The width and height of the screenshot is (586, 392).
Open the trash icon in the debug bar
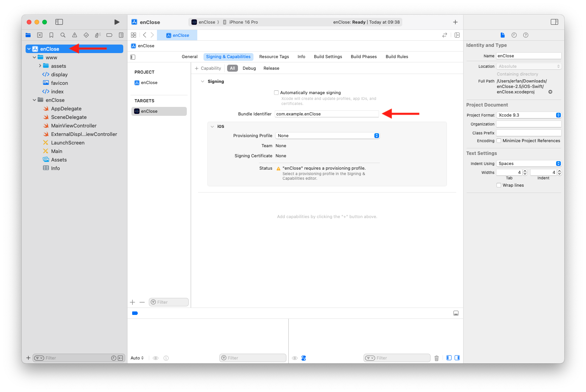click(x=436, y=358)
